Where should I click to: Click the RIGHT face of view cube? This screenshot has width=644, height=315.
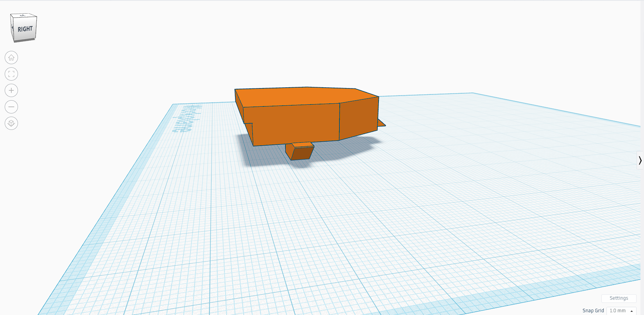click(25, 29)
